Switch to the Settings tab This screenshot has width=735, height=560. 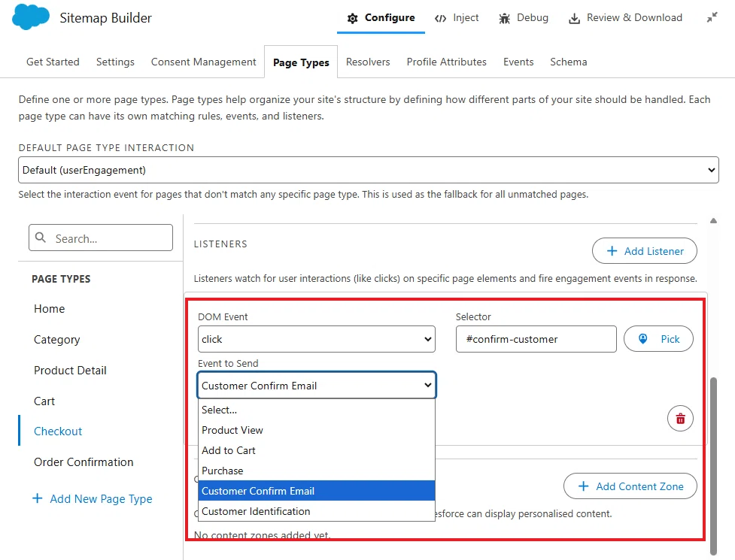115,62
